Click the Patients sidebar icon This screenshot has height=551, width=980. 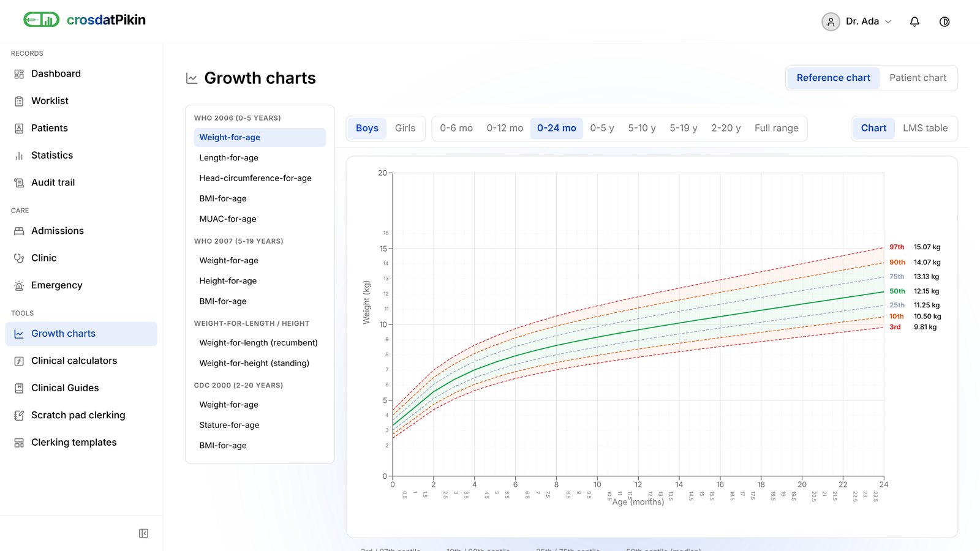(x=19, y=129)
